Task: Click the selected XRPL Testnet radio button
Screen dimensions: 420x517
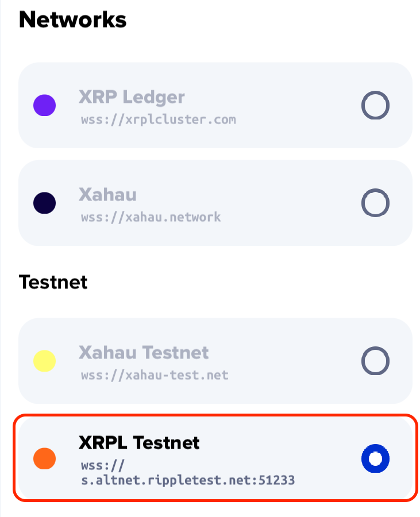Action: point(375,458)
